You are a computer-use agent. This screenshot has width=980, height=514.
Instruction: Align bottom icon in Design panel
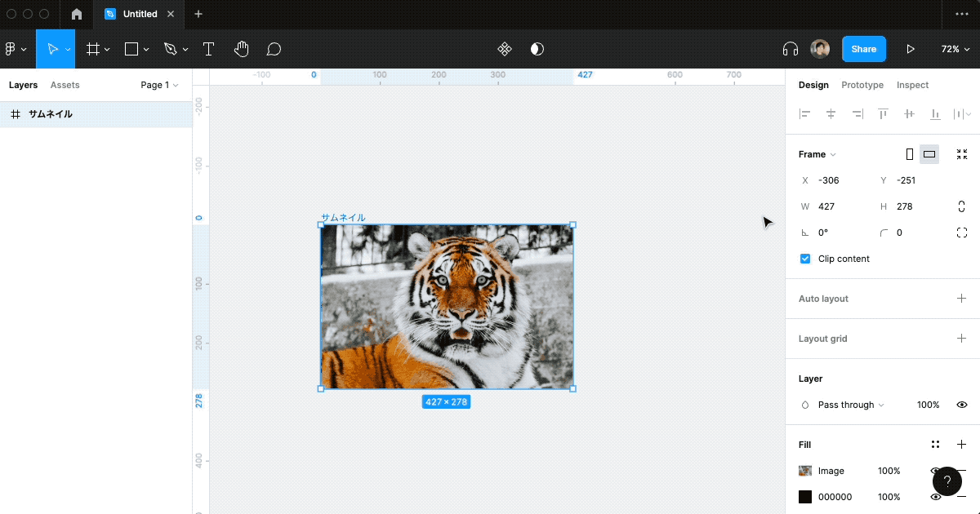point(935,114)
